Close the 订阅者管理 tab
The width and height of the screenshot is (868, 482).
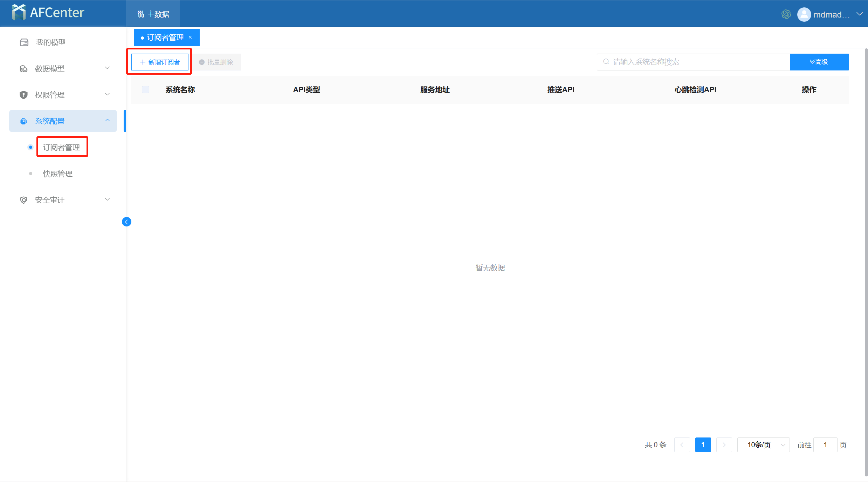(190, 38)
